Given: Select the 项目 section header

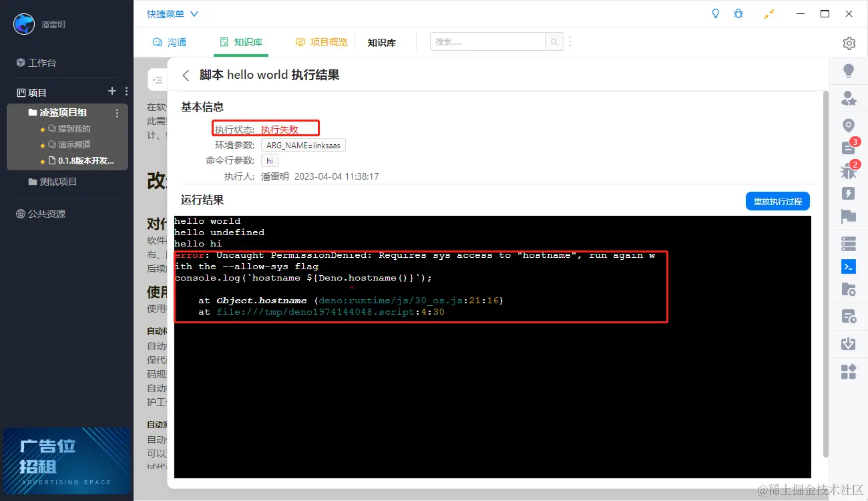Looking at the screenshot, I should point(31,92).
